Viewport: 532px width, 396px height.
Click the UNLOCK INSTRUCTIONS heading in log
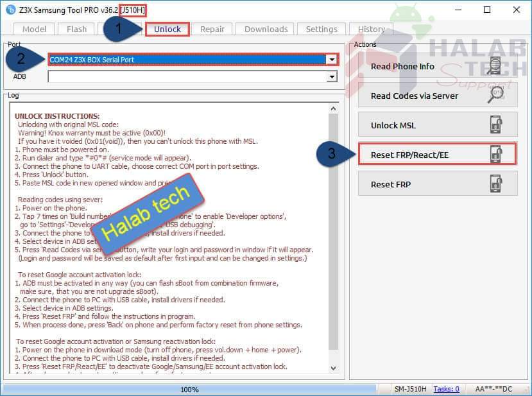(57, 116)
